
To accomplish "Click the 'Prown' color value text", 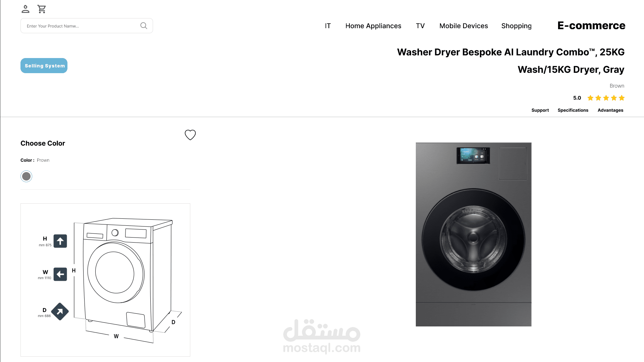I will pyautogui.click(x=43, y=160).
